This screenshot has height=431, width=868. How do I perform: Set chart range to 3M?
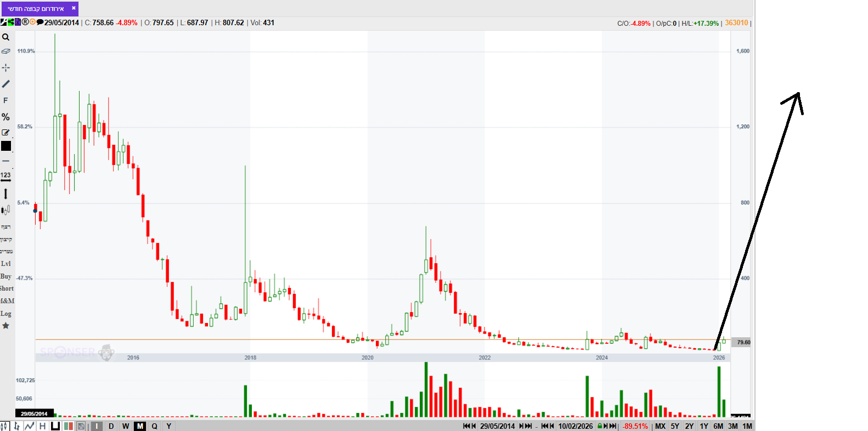click(733, 426)
